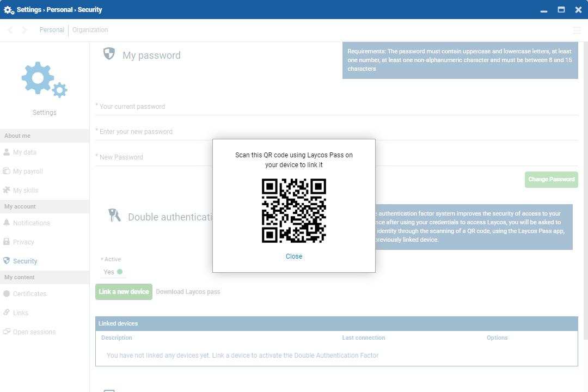The width and height of the screenshot is (588, 392).
Task: Click the My password shield icon
Action: tap(109, 54)
